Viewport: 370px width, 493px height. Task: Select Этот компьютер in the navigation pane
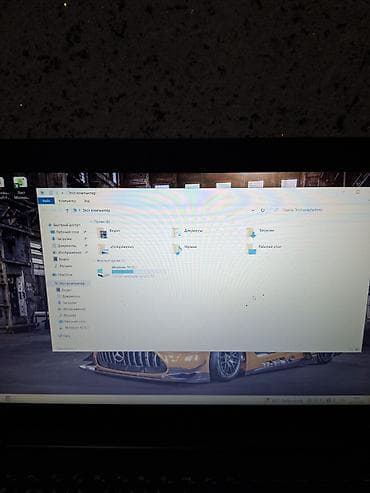click(x=71, y=284)
